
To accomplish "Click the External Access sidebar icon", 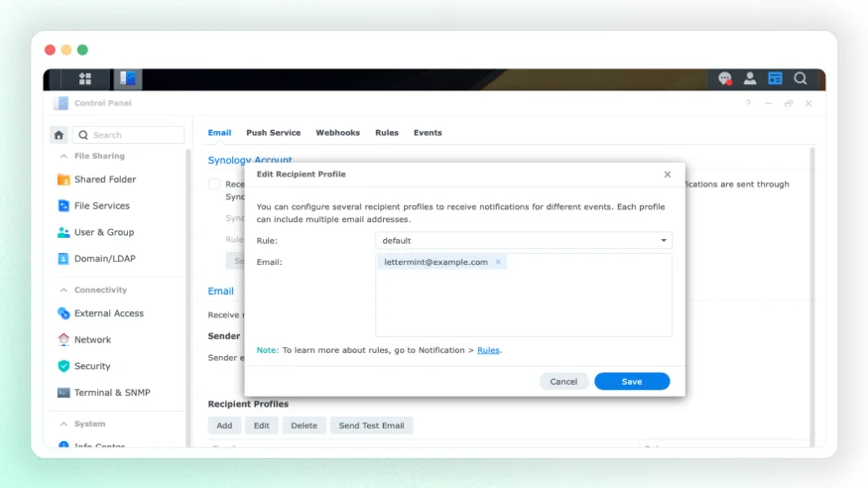I will 63,313.
